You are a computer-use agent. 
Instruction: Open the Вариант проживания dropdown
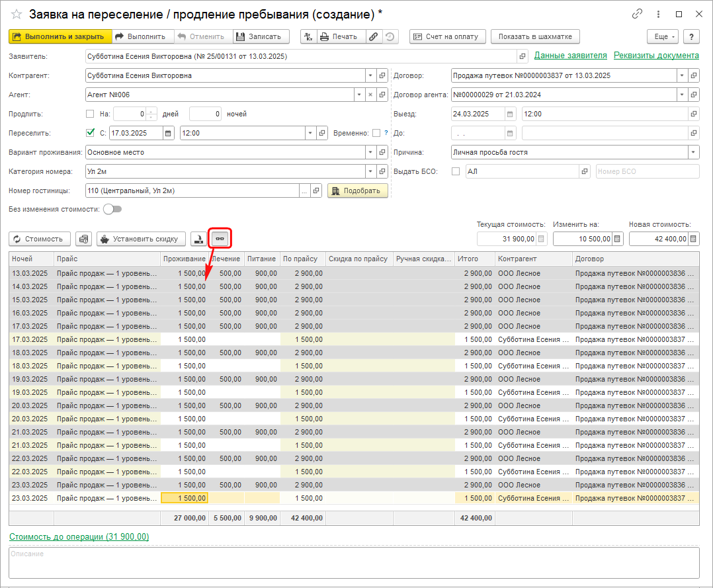pos(370,152)
